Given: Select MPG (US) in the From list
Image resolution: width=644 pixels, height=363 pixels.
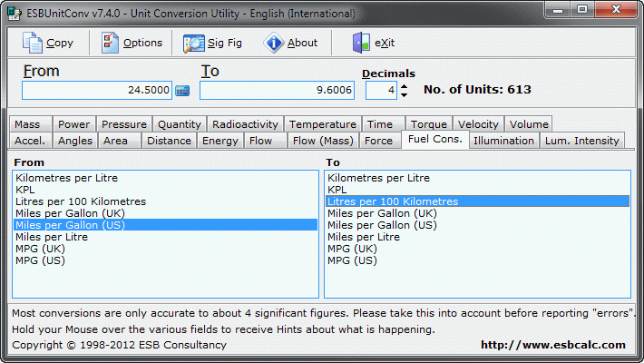Looking at the screenshot, I should 41,260.
